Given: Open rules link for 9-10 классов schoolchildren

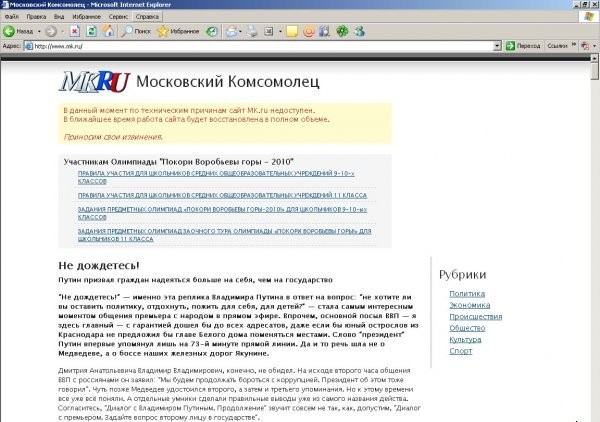Looking at the screenshot, I should pos(216,177).
